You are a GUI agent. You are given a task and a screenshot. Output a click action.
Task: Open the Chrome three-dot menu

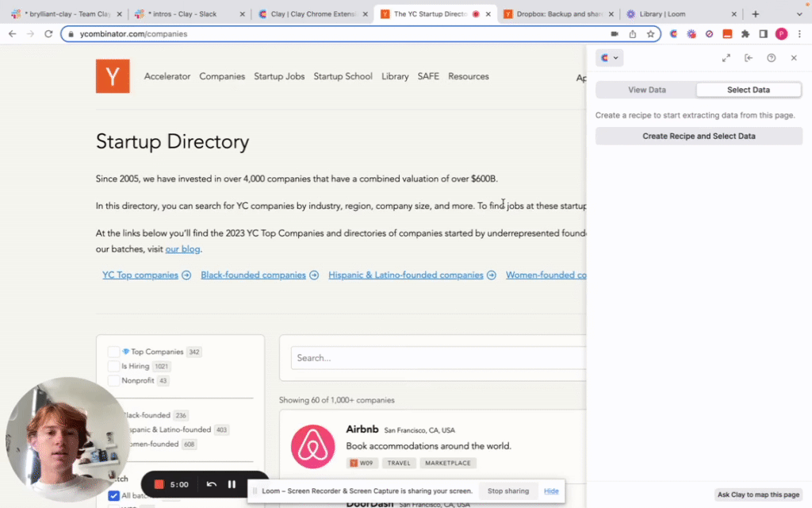coord(800,34)
